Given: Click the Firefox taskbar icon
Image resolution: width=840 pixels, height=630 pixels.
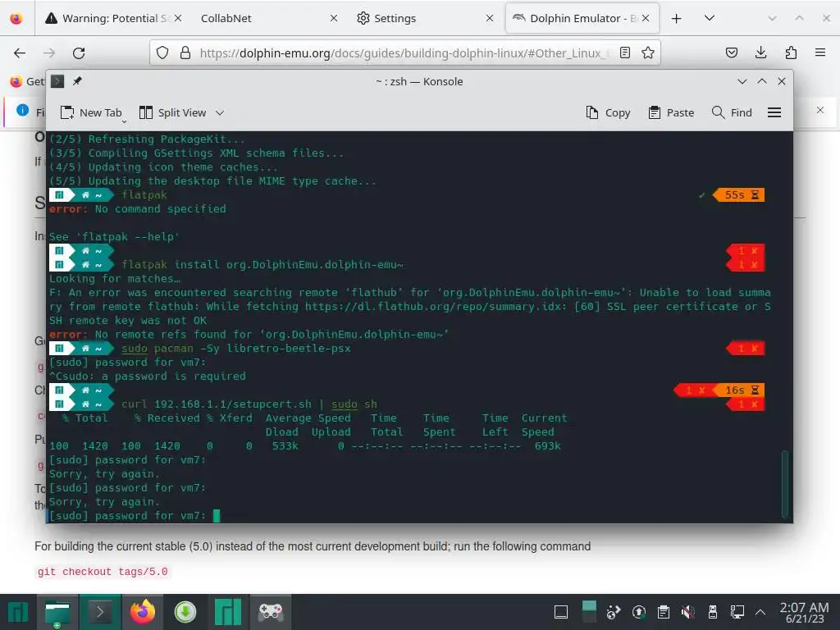Looking at the screenshot, I should click(x=143, y=612).
